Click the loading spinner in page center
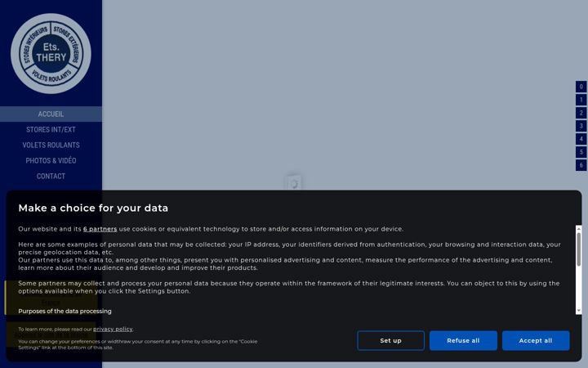Screen dimensions: 588x368 pyautogui.click(x=294, y=183)
